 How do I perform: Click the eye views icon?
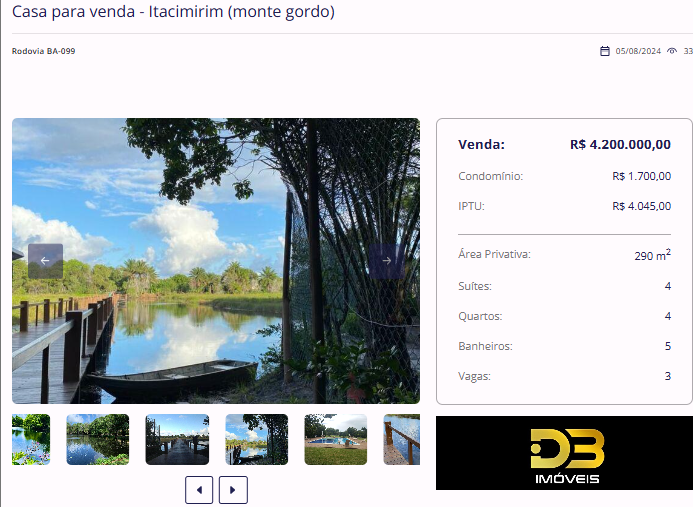pos(672,51)
